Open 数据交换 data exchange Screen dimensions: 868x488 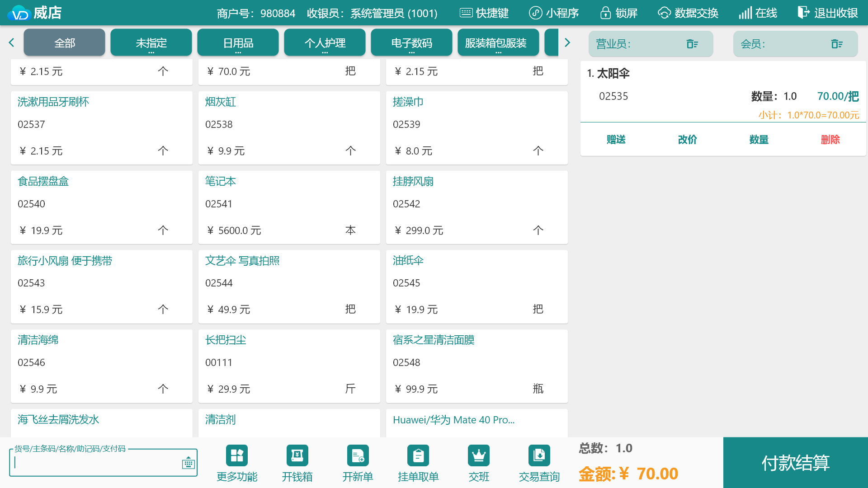(688, 13)
